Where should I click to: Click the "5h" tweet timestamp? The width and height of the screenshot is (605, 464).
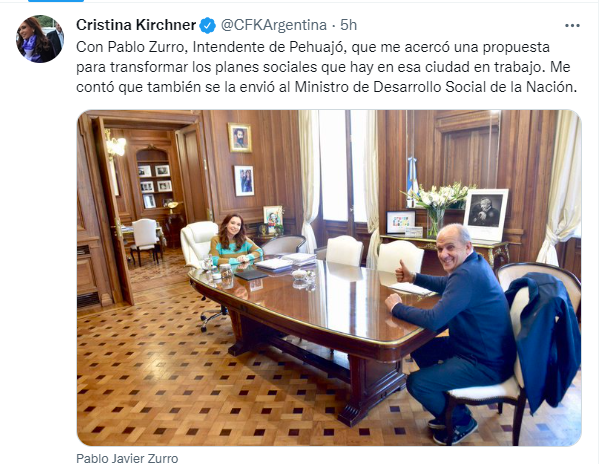click(x=348, y=25)
